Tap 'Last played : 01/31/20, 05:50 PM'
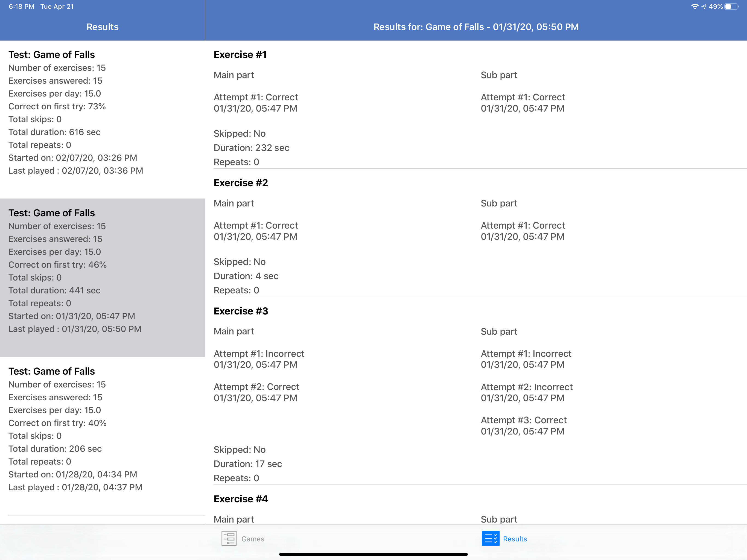The image size is (747, 560). coord(75,329)
